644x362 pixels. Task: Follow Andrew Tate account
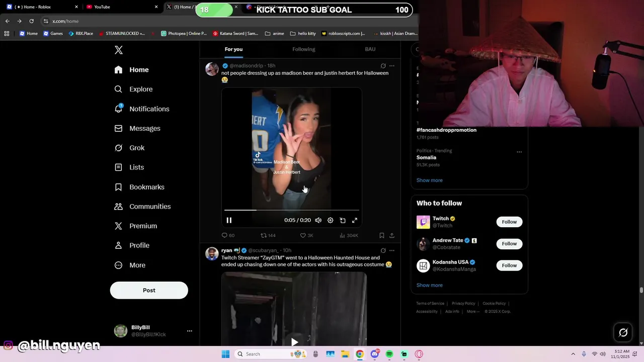(509, 244)
